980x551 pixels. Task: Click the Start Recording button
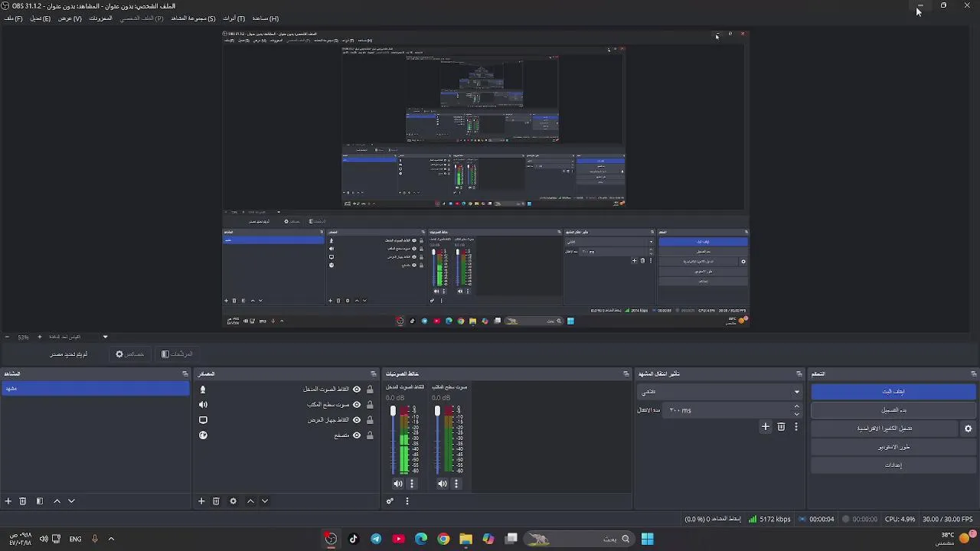[893, 410]
